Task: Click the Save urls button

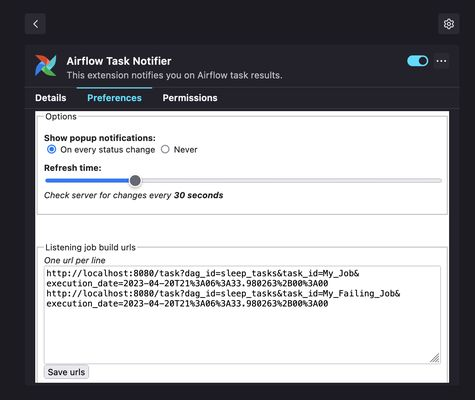Action: click(66, 372)
